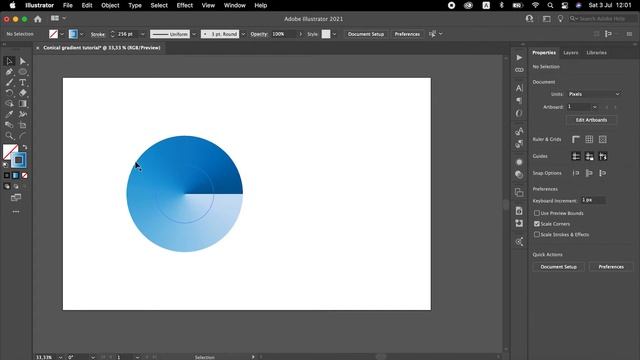Select the Pen tool
Viewport: 640px width, 360px height.
[9, 72]
